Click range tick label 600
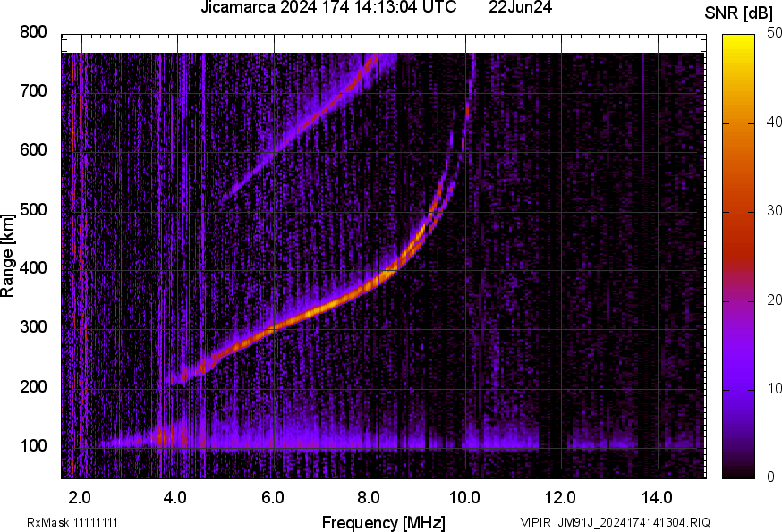 [33, 149]
